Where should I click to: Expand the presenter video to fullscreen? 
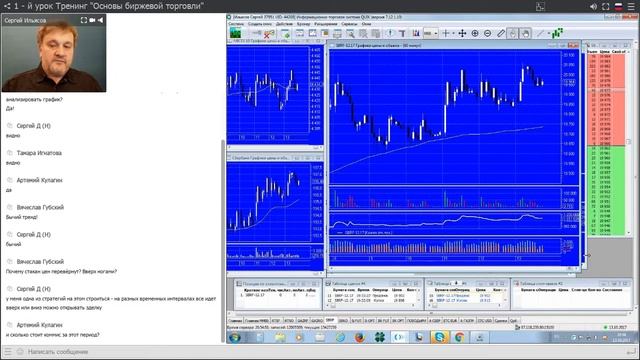click(84, 20)
